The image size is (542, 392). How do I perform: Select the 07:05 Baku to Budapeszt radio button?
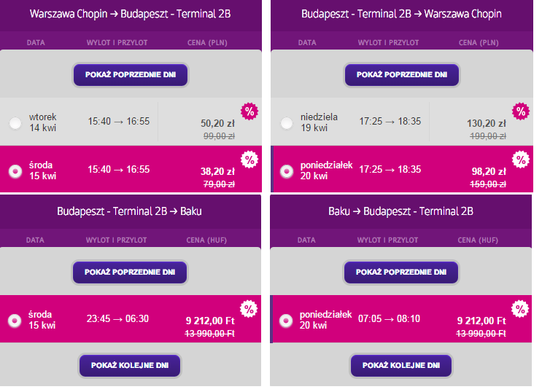[x=286, y=321]
